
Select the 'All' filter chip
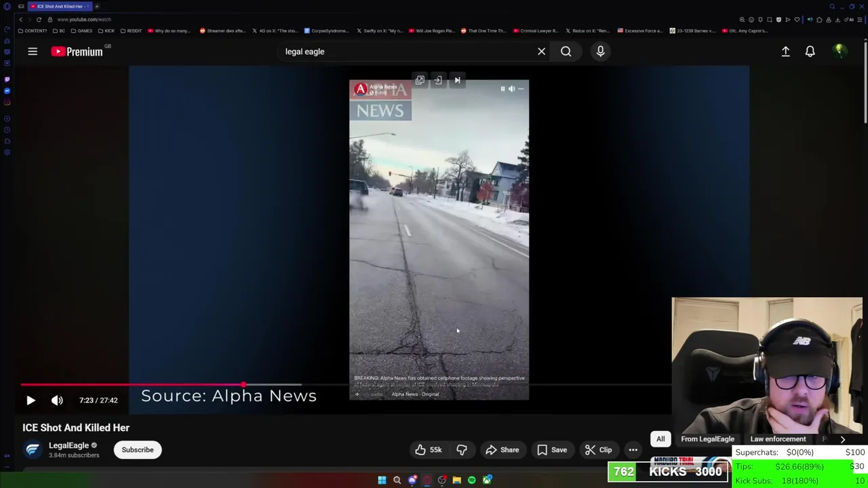(x=660, y=439)
